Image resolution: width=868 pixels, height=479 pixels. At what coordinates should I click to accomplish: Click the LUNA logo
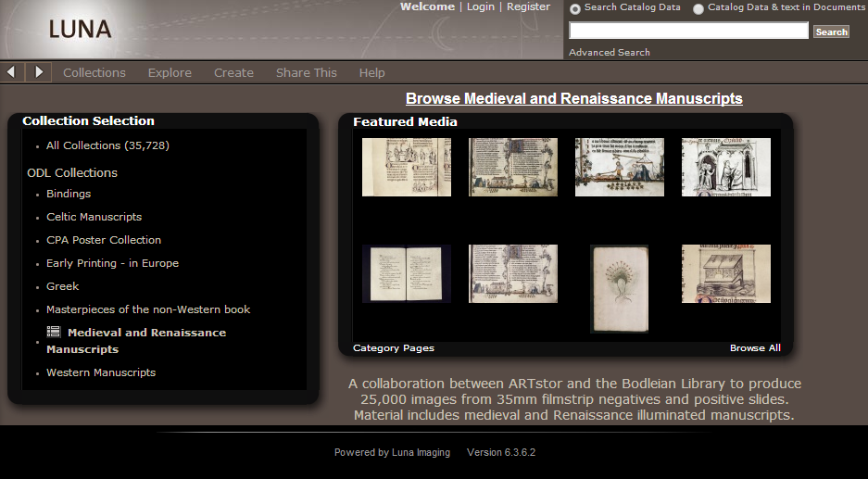[81, 29]
